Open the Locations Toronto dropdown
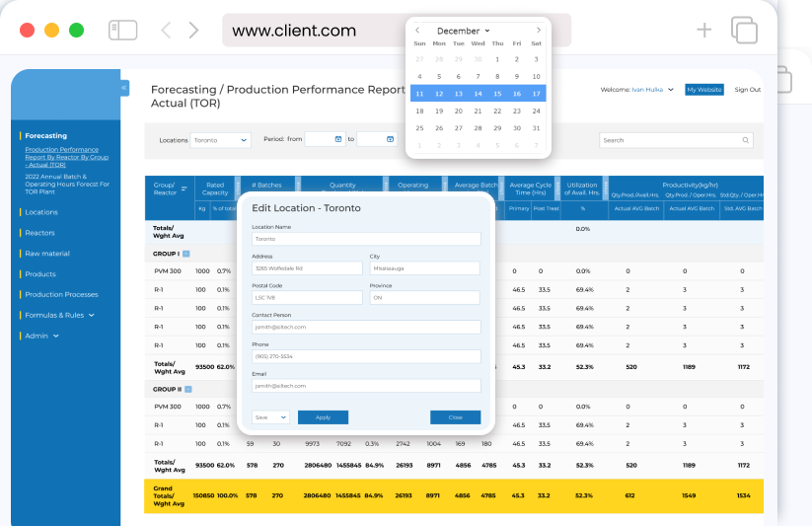This screenshot has width=812, height=526. point(221,140)
